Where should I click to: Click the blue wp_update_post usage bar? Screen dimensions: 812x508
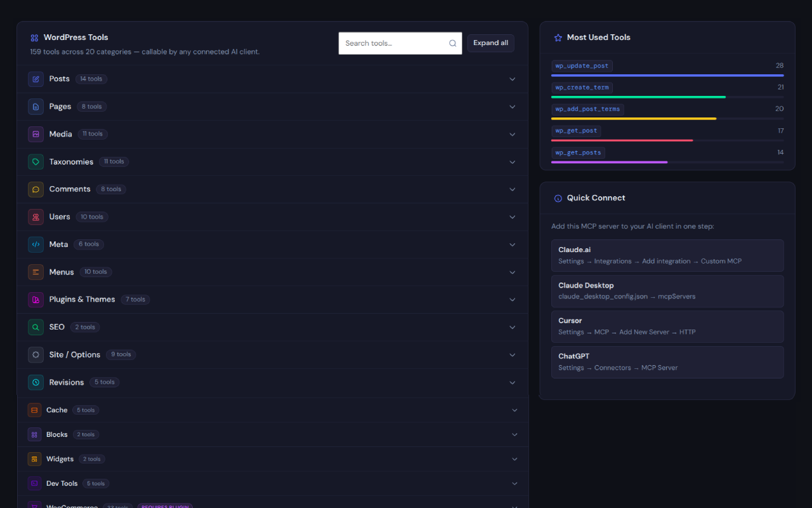tap(667, 76)
